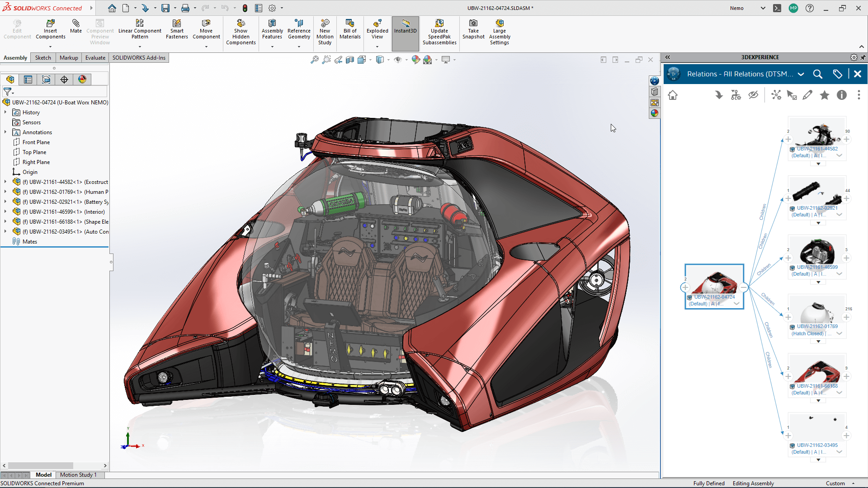Click the star favorite icon
The height and width of the screenshot is (488, 868).
click(x=825, y=95)
